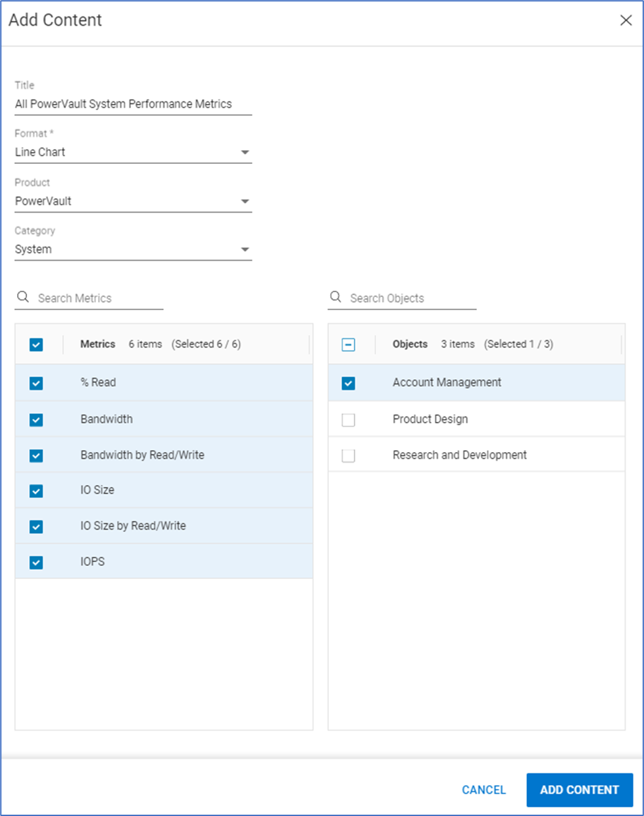This screenshot has width=644, height=816.
Task: Click the Search Metrics magnifier icon
Action: pos(22,297)
